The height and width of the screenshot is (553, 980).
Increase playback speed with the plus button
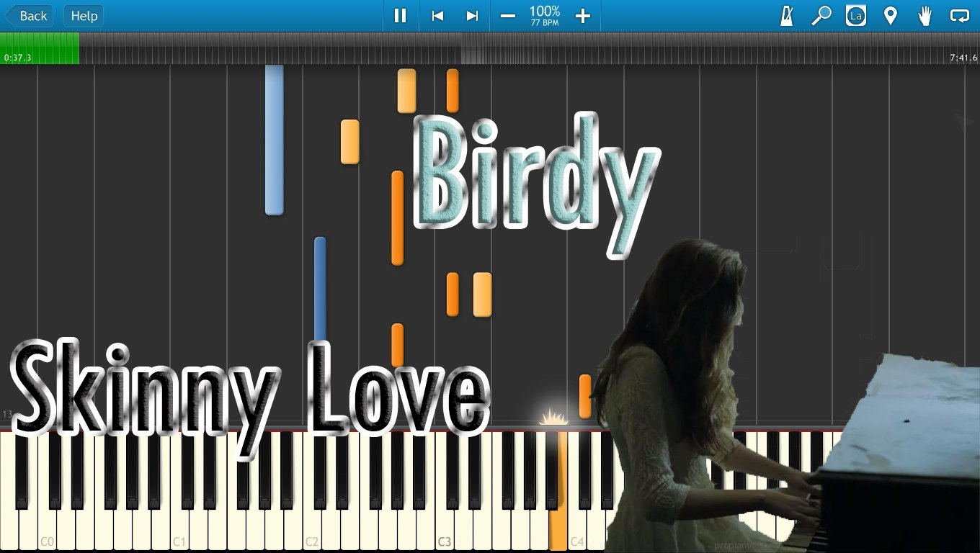[583, 16]
